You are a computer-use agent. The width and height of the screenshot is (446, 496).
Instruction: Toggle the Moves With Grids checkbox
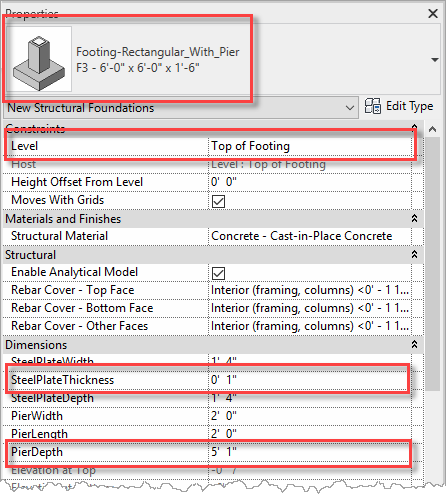[x=218, y=201]
